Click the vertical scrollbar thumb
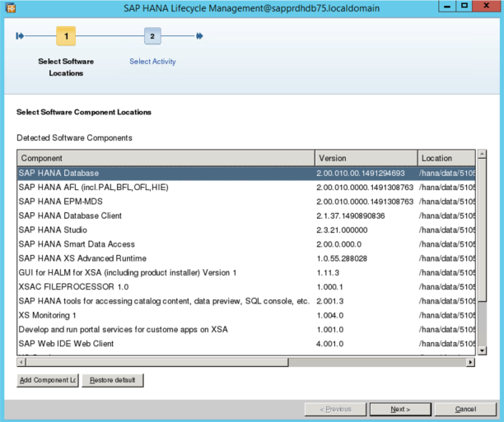Screen dimensions: 504x422 coord(482,230)
